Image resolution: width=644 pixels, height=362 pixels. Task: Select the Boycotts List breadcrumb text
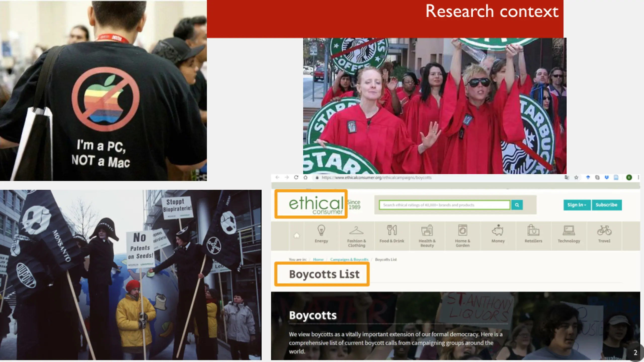click(x=386, y=259)
